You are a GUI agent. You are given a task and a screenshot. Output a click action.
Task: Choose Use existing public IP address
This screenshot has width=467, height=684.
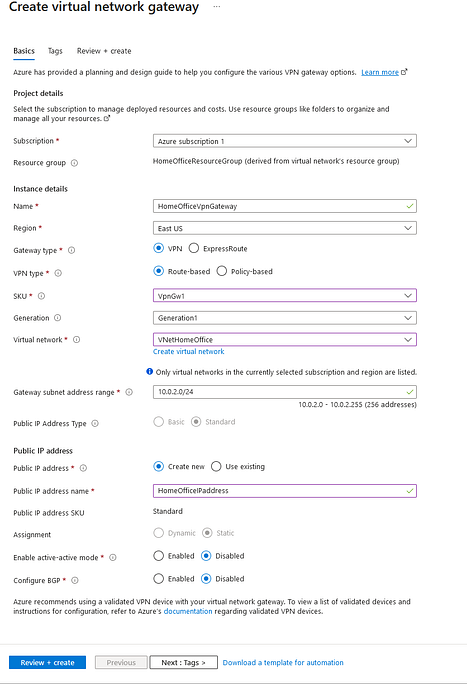(216, 466)
